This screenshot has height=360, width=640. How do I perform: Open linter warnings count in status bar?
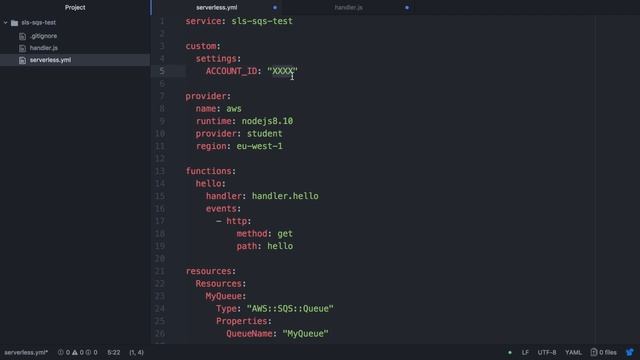[78, 352]
